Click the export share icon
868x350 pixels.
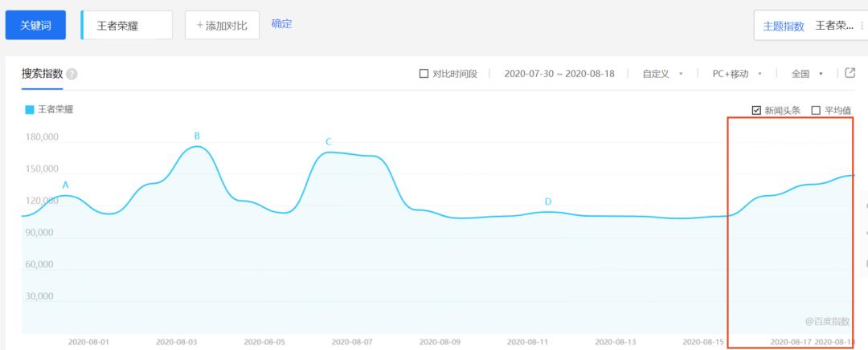(850, 72)
